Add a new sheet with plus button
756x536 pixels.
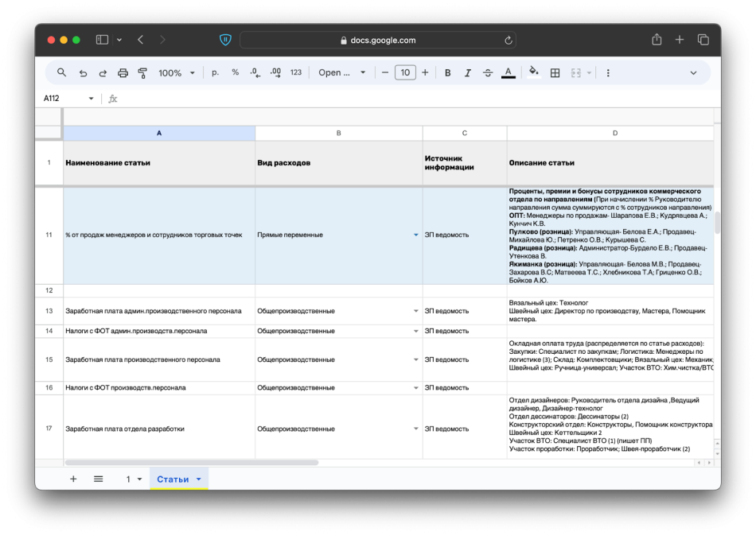[73, 479]
